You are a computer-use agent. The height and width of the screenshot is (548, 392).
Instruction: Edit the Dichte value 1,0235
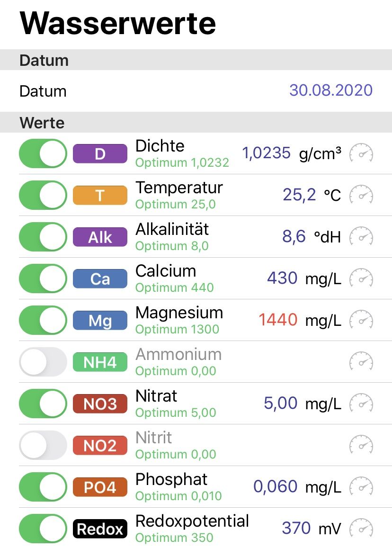tap(267, 153)
